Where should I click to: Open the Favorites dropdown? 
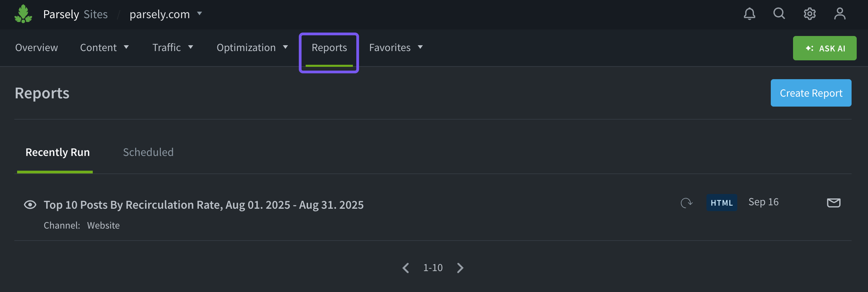click(x=396, y=48)
